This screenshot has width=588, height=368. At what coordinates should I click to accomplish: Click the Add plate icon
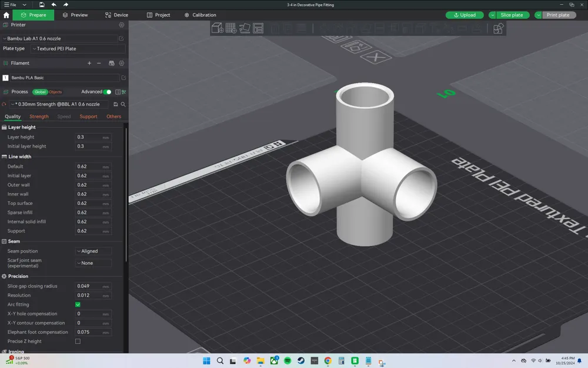[230, 28]
